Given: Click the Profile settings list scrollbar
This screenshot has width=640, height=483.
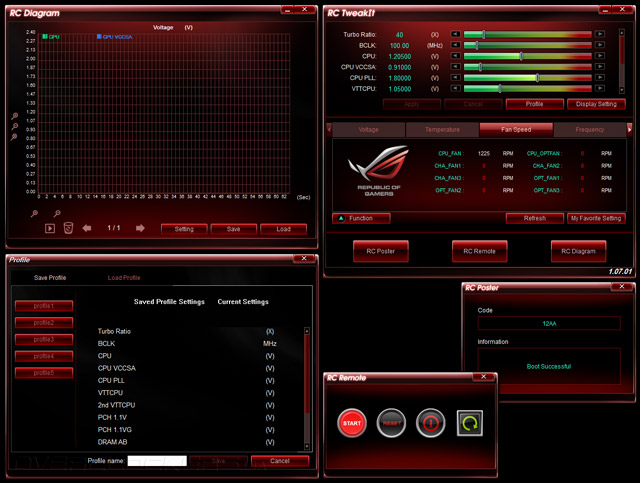Looking at the screenshot, I should tap(307, 388).
